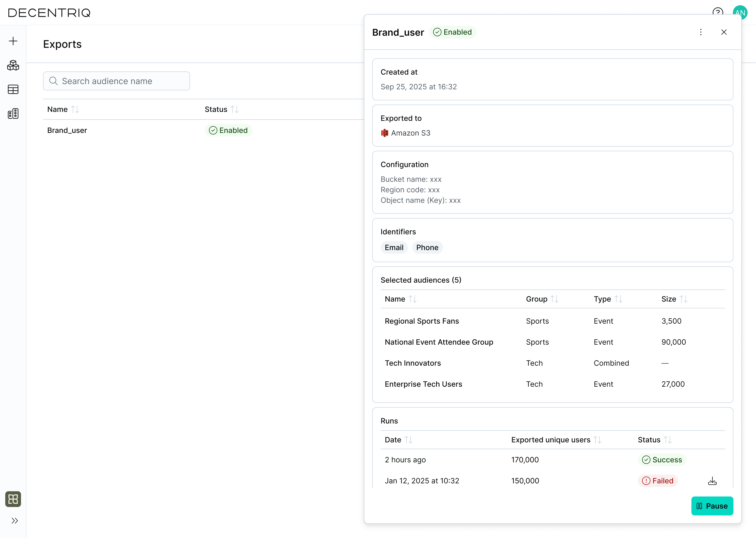This screenshot has width=756, height=538.
Task: Click the 150,000 exported users value
Action: click(x=525, y=481)
